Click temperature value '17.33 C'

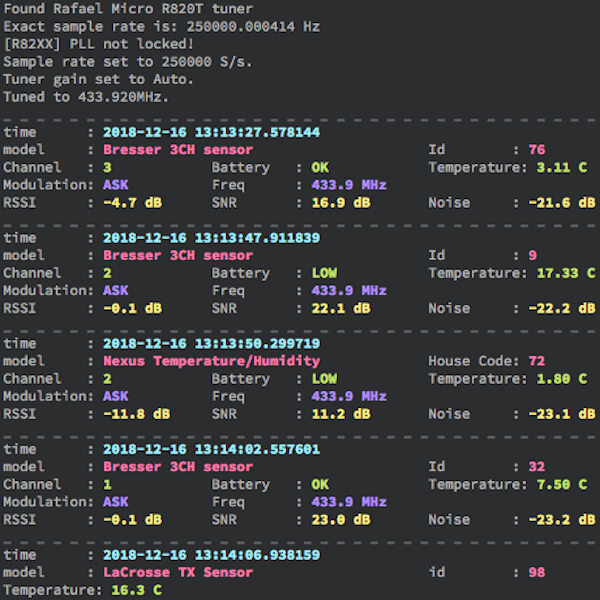pos(566,273)
